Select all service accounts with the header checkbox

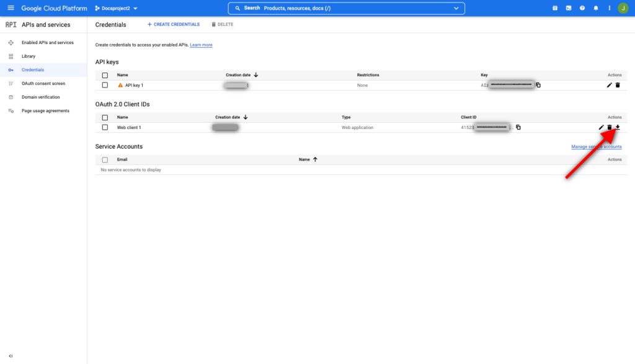(105, 159)
